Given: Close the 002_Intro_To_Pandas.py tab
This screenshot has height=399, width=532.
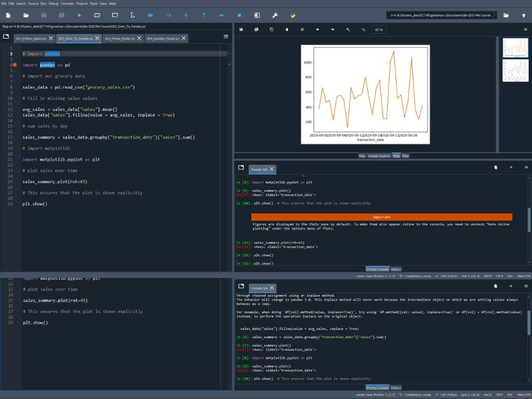Looking at the screenshot, I should pyautogui.click(x=97, y=38).
